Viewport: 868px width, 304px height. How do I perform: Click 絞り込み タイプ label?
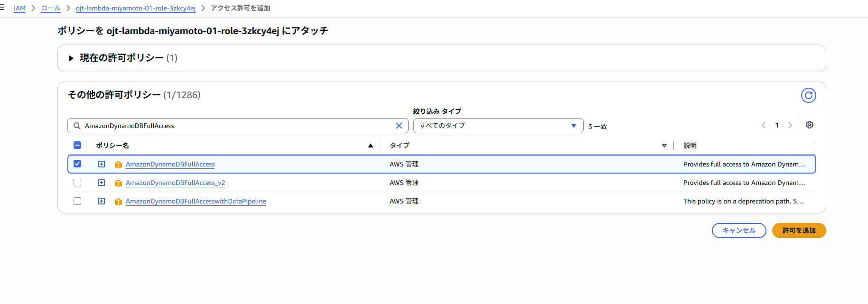pyautogui.click(x=437, y=111)
